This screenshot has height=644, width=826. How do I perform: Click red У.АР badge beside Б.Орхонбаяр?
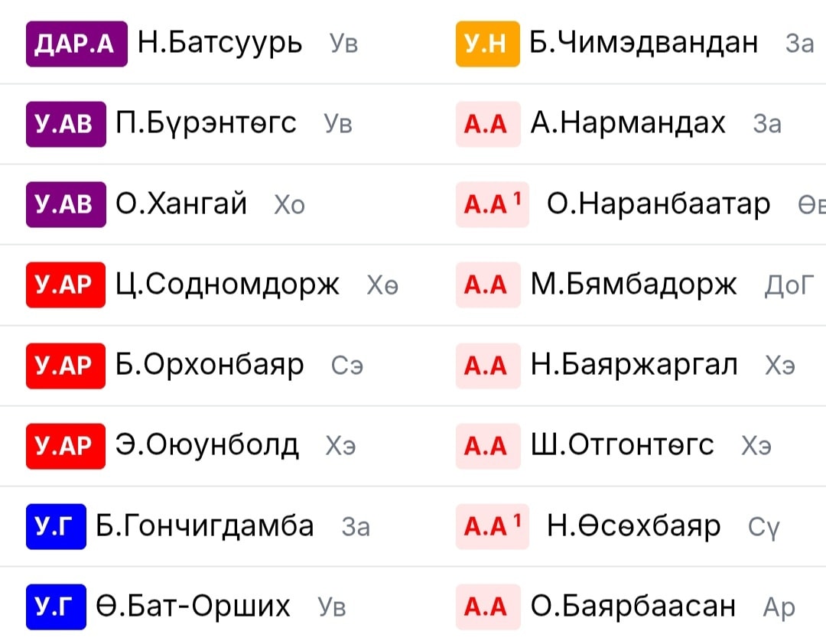(66, 366)
